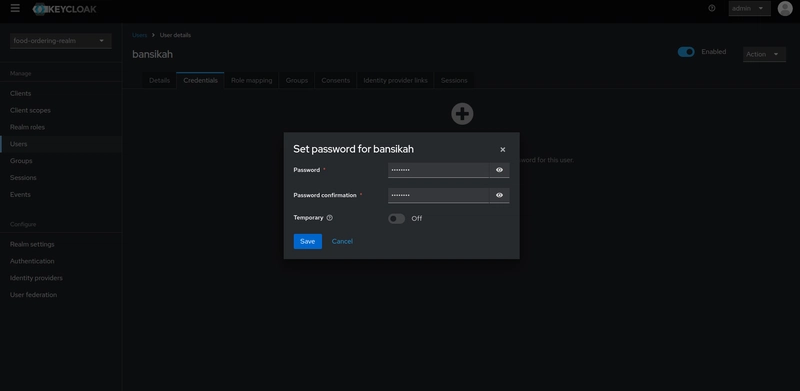Open the hamburger navigation menu

(x=15, y=8)
